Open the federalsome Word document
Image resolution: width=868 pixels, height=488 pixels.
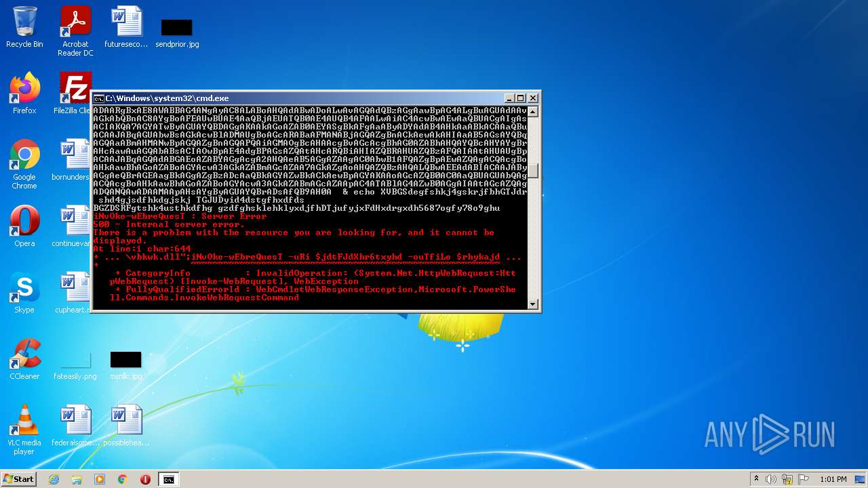point(75,426)
